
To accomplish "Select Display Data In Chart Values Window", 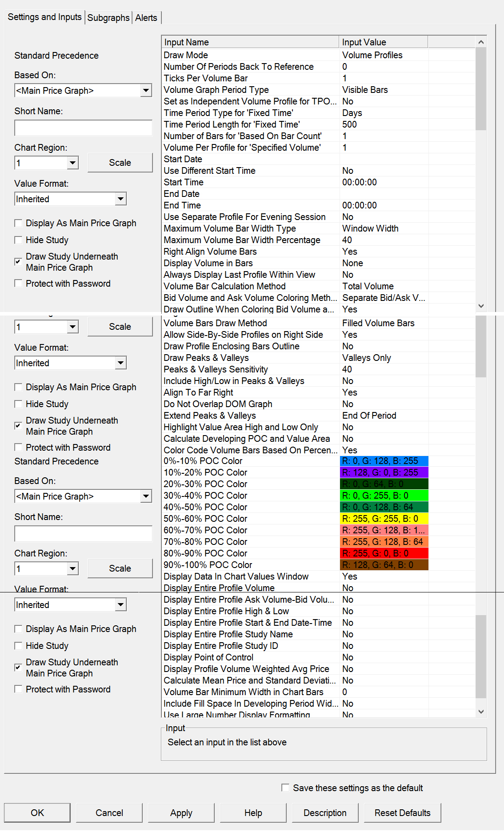I will [x=318, y=576].
